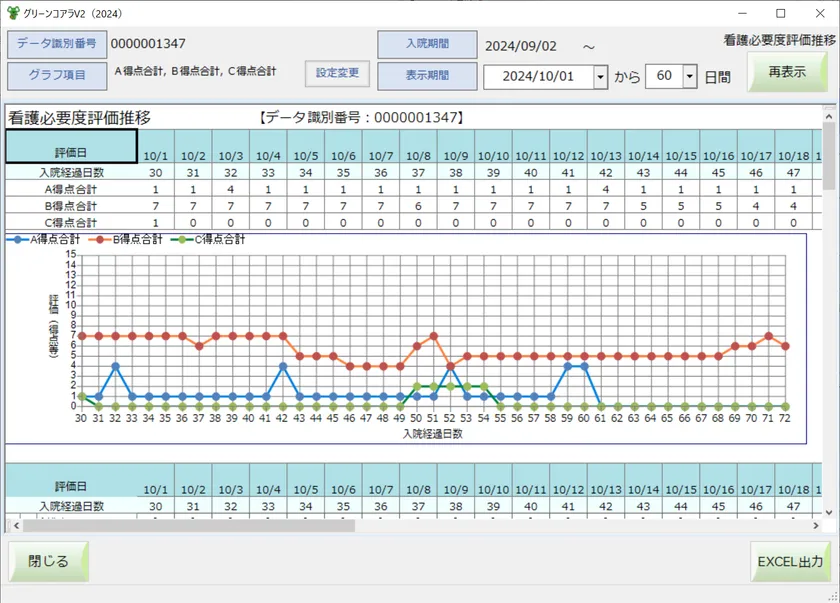Click the koala app icon in the title bar
The image size is (840, 603).
[x=14, y=13]
